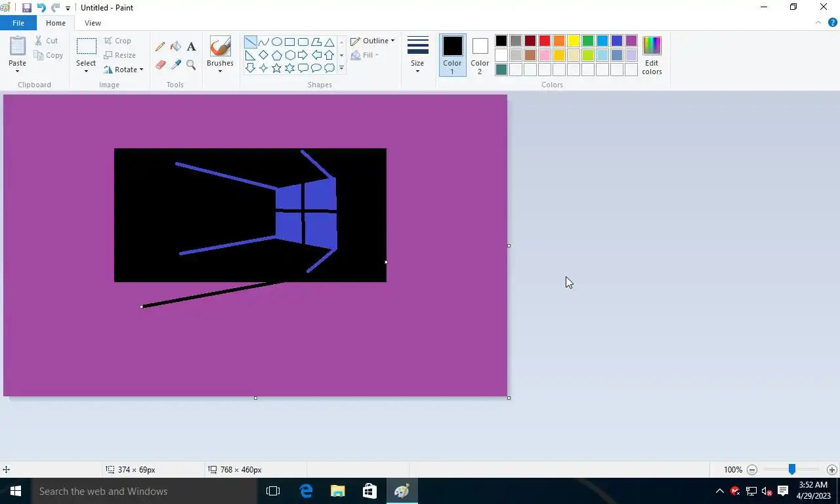
Task: Switch to the Home tab
Action: click(56, 23)
